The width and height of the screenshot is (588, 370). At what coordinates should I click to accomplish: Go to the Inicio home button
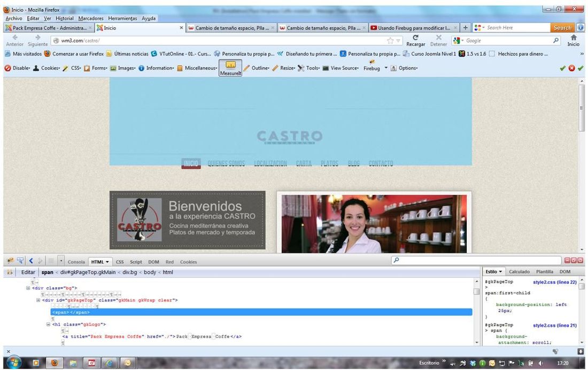point(574,41)
